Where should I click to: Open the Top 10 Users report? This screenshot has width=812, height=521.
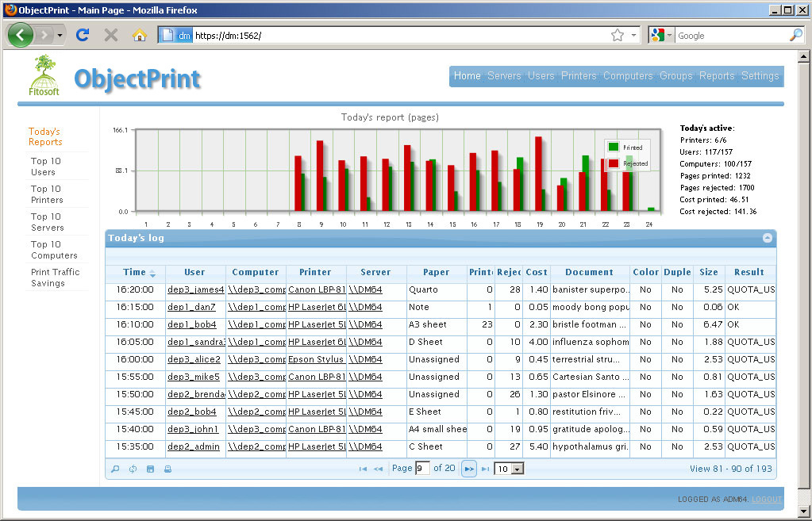[x=45, y=167]
